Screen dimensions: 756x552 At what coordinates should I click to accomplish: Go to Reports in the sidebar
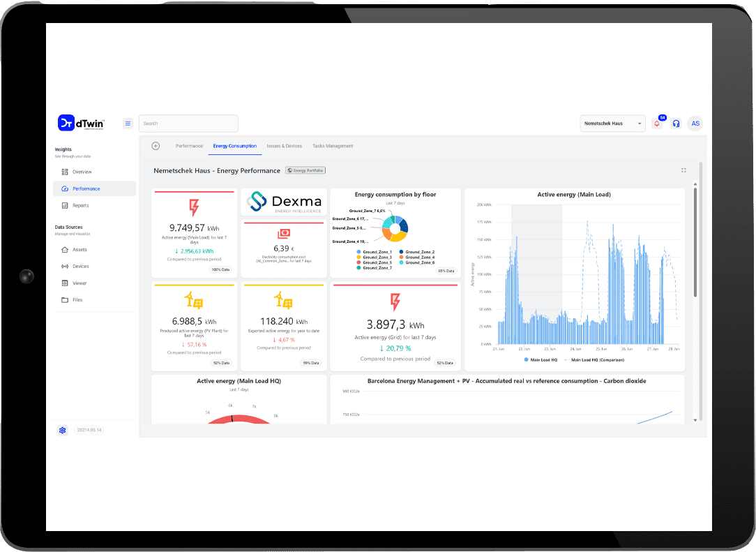[80, 205]
